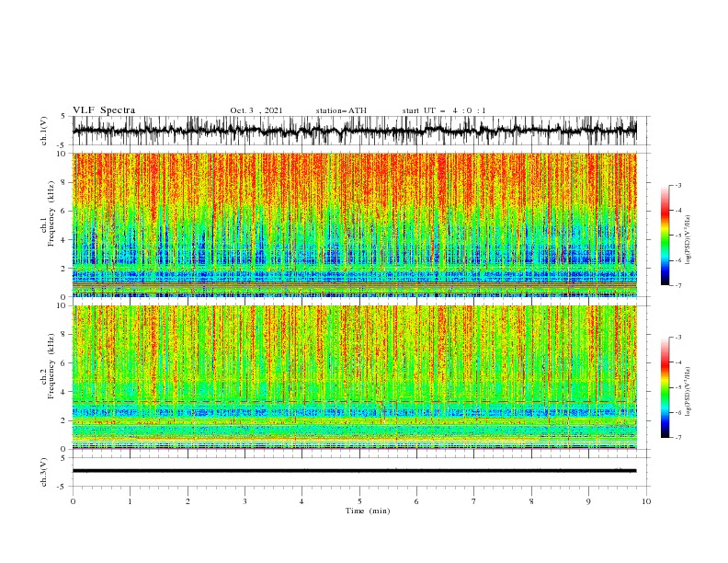This screenshot has height=563, width=728.
Task: Click the "station=ATH" label
Action: pos(341,110)
